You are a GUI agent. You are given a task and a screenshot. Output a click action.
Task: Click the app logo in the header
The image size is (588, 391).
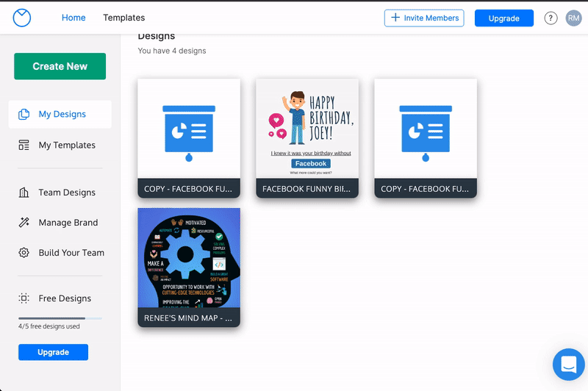pos(22,18)
